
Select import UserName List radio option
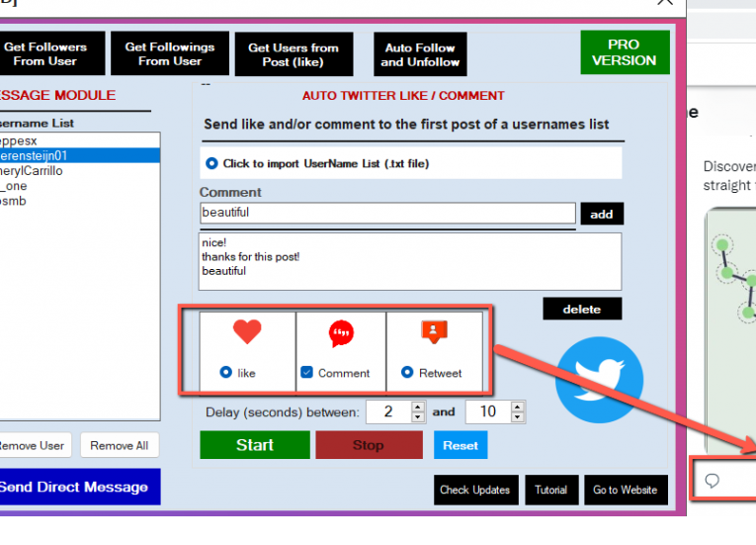(x=211, y=163)
